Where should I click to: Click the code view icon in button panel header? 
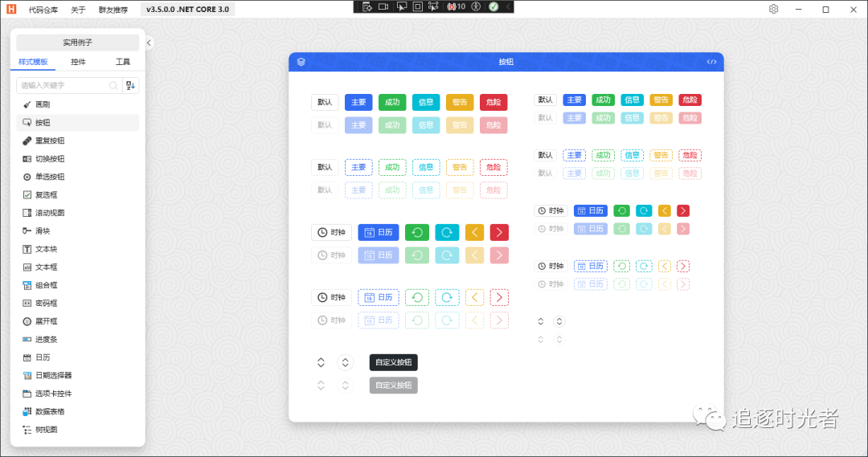711,62
